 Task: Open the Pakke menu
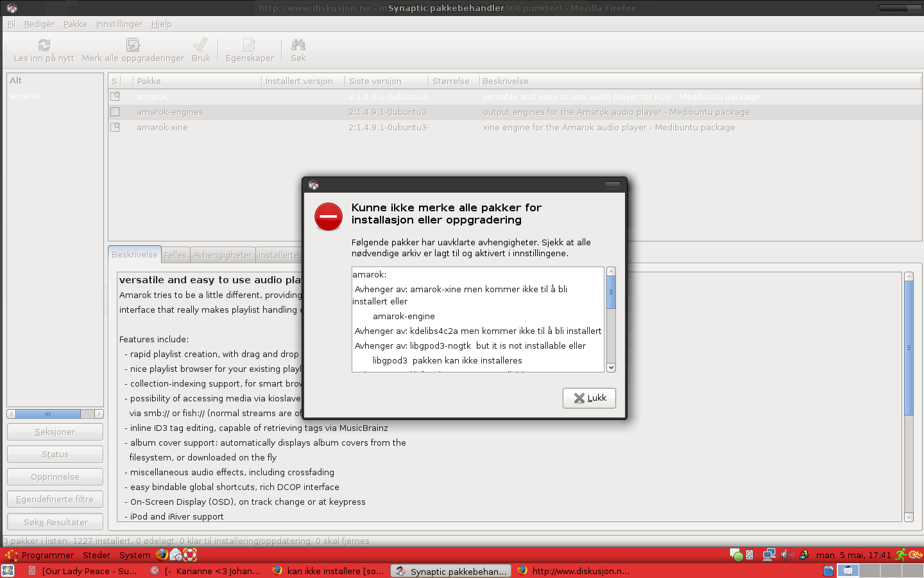point(75,24)
